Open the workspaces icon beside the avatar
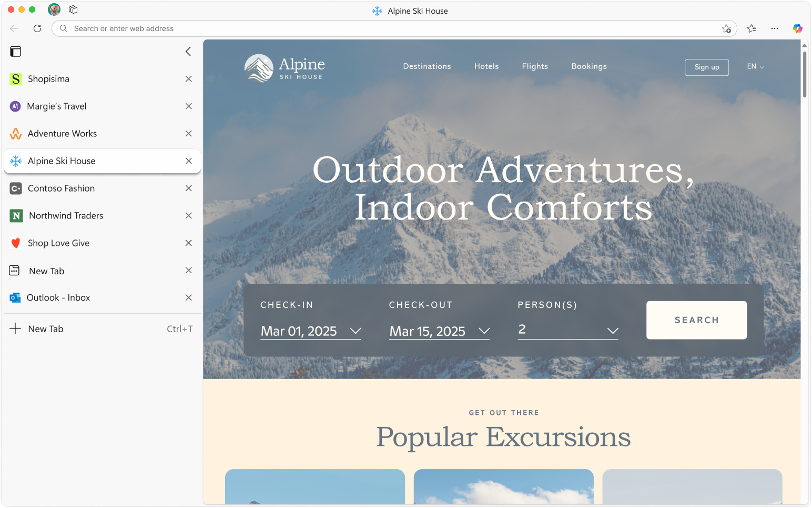Screen dimensions: 812x508 tap(73, 9)
